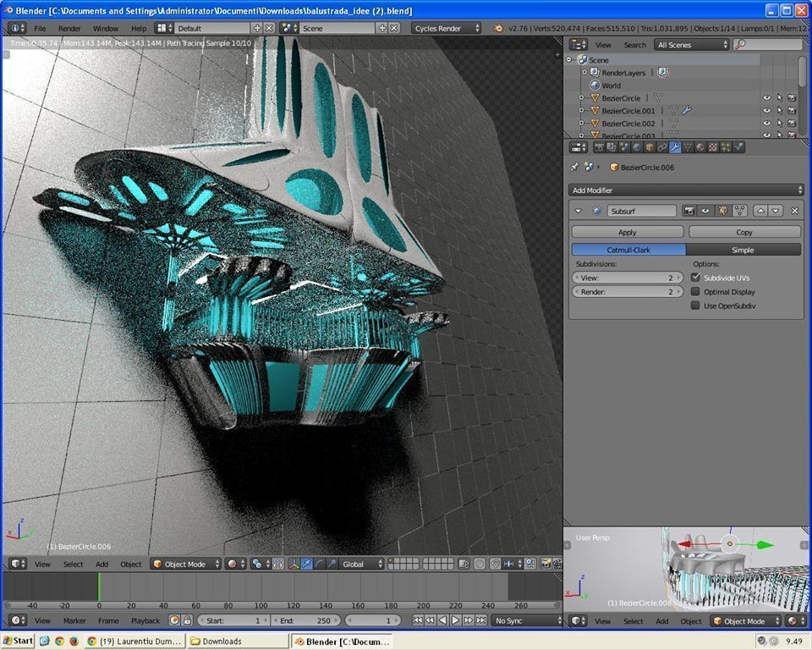The width and height of the screenshot is (812, 650).
Task: Click the magnet snap icon
Action: coord(496,564)
